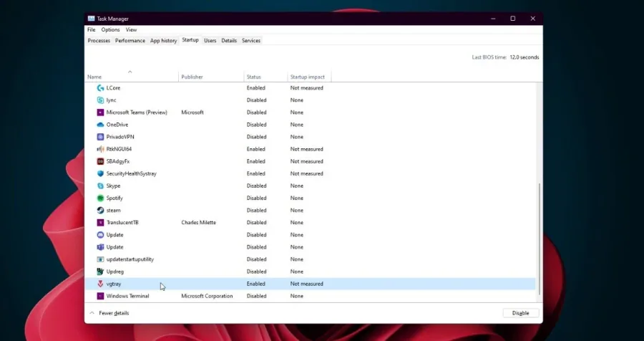Click the Windows Terminal icon
644x341 pixels.
[100, 296]
